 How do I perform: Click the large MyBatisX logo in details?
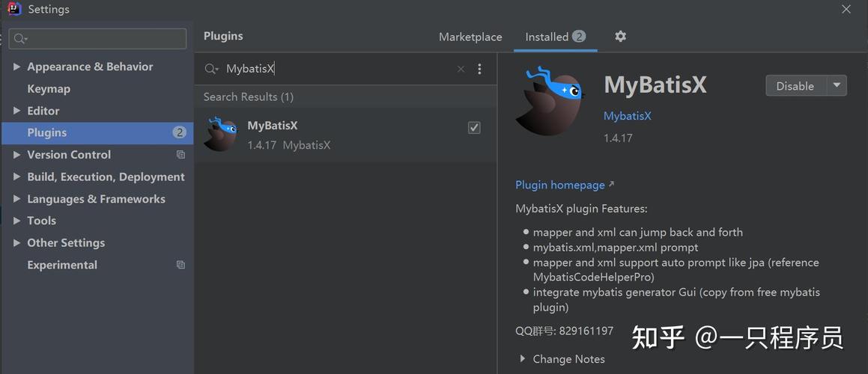pos(550,101)
